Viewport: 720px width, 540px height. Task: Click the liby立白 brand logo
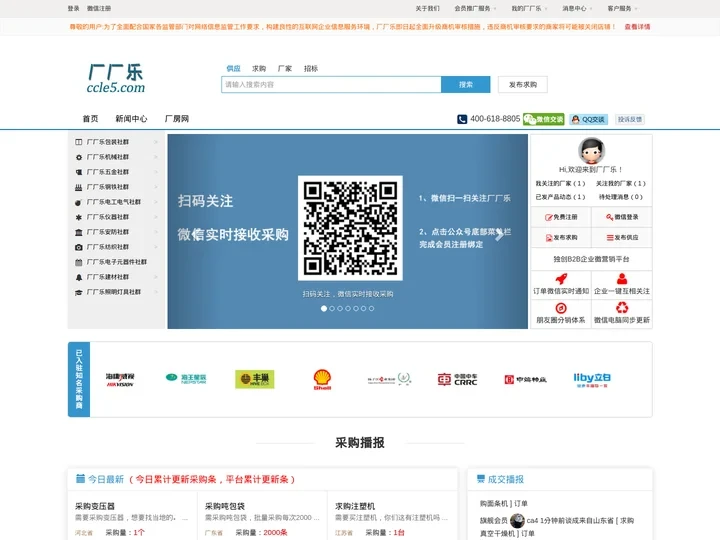click(592, 380)
